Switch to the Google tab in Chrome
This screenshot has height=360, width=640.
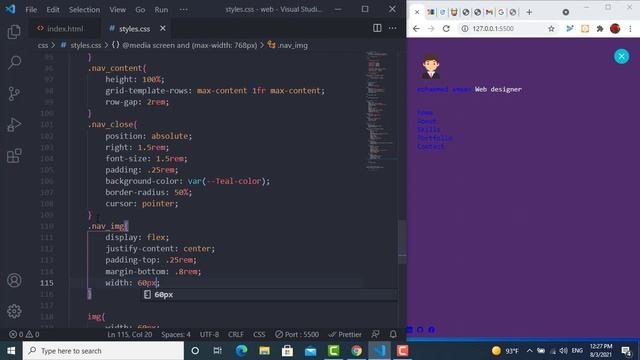pyautogui.click(x=501, y=12)
